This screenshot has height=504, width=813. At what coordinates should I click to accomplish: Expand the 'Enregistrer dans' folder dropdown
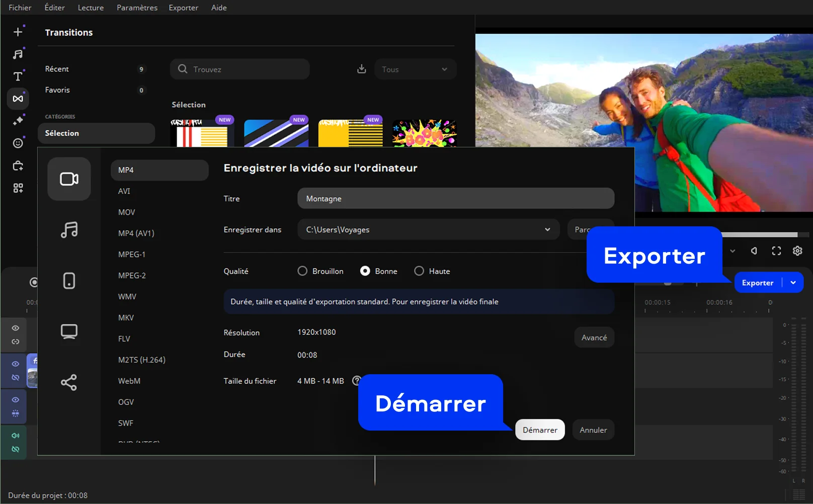[547, 230]
